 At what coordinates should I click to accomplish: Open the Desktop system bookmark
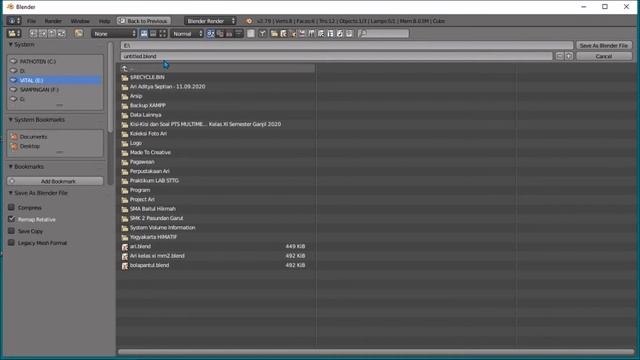click(x=55, y=146)
